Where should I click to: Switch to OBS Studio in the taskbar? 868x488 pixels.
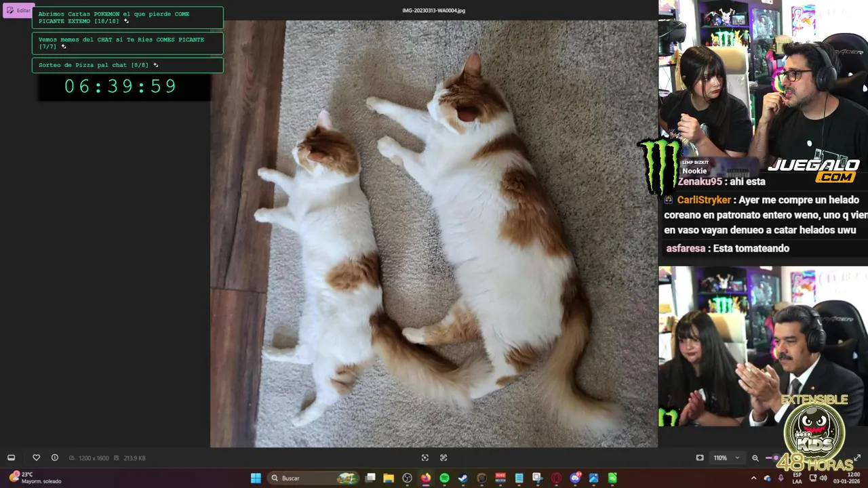[407, 478]
